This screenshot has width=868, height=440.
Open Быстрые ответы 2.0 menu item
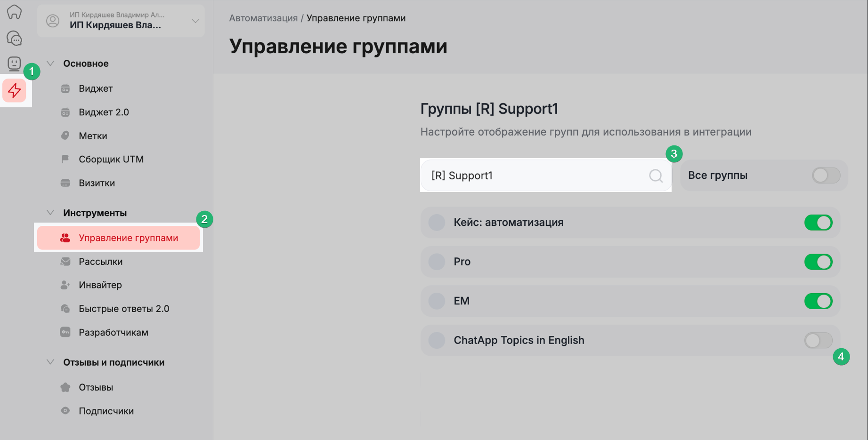pos(123,309)
